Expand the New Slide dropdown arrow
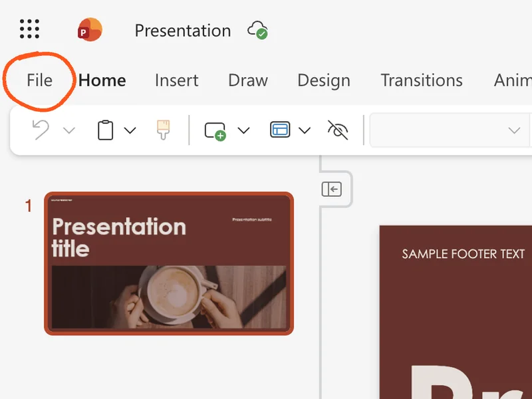This screenshot has width=532, height=399. [x=243, y=130]
